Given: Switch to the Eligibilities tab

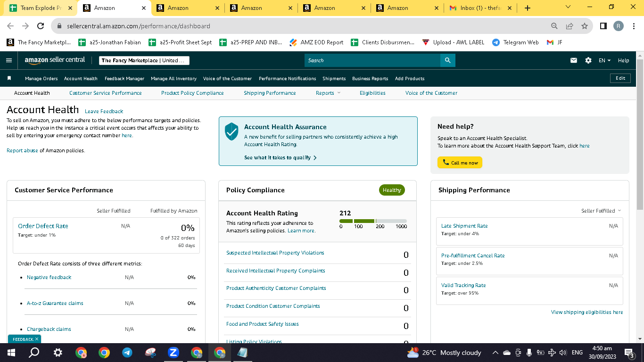Looking at the screenshot, I should click(372, 93).
